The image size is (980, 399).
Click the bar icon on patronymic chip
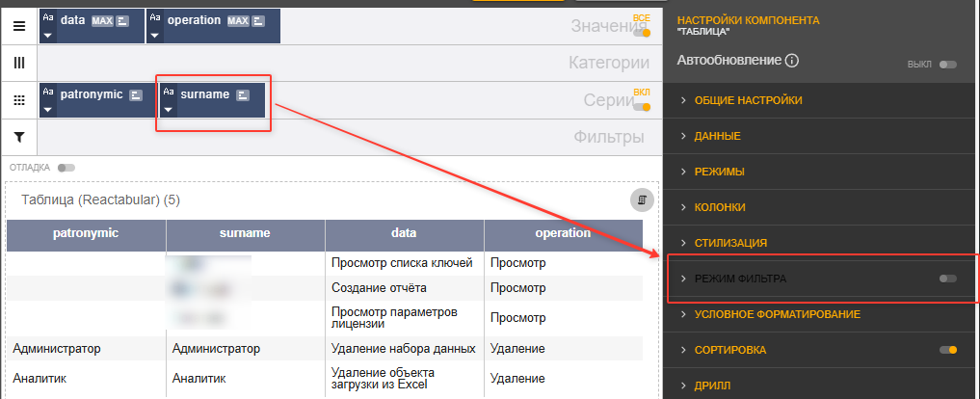[136, 95]
